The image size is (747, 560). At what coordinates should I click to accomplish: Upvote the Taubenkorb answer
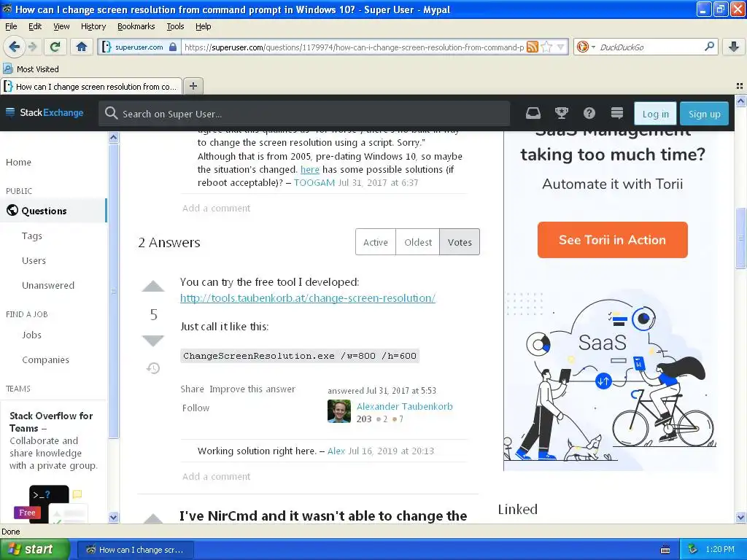point(153,286)
